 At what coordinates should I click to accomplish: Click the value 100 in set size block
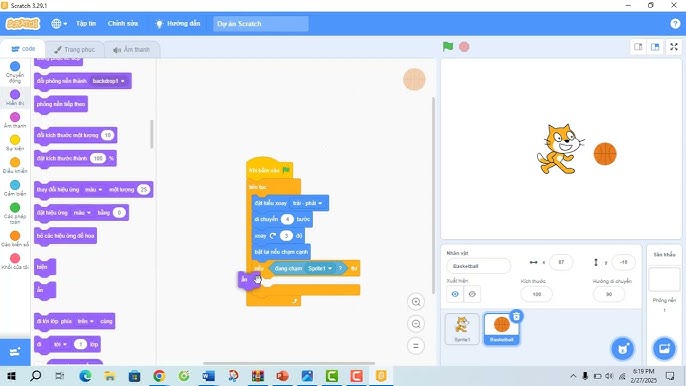pyautogui.click(x=98, y=158)
